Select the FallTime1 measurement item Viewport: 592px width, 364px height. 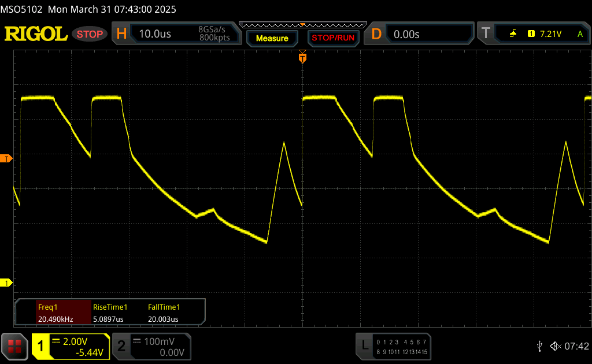pyautogui.click(x=164, y=313)
